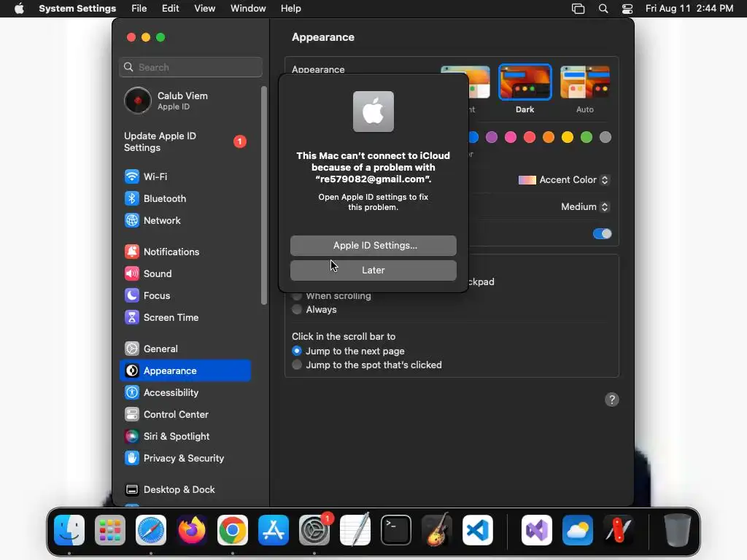Image resolution: width=747 pixels, height=560 pixels.
Task: Click the sidebar vertical scrollbar
Action: tap(264, 195)
